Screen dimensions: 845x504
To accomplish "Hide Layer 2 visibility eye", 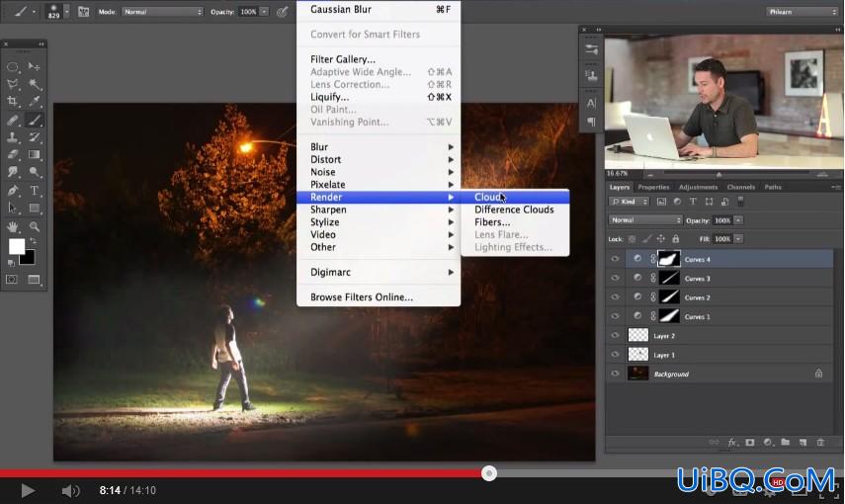I will (x=615, y=335).
